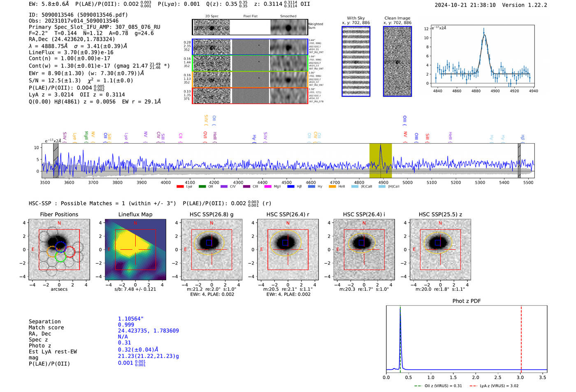The image size is (576, 392).
Task: Click the Clean Image panel
Action: click(397, 61)
